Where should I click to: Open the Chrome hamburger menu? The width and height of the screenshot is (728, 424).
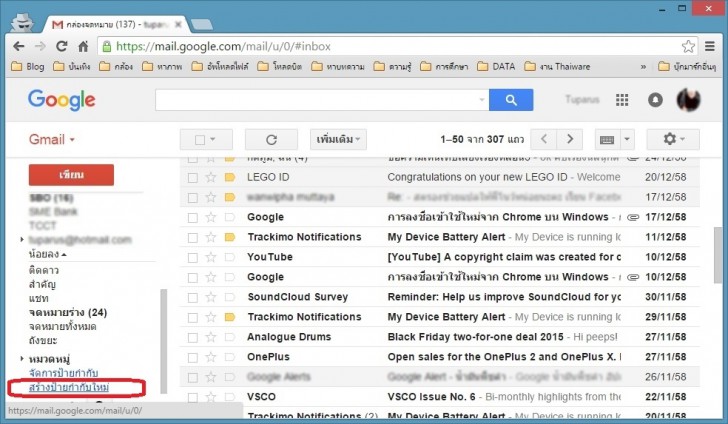[709, 46]
